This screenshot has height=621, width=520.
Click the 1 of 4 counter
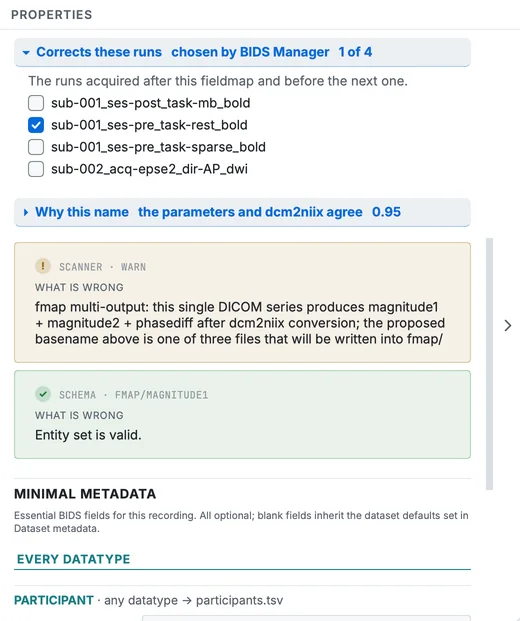click(355, 52)
